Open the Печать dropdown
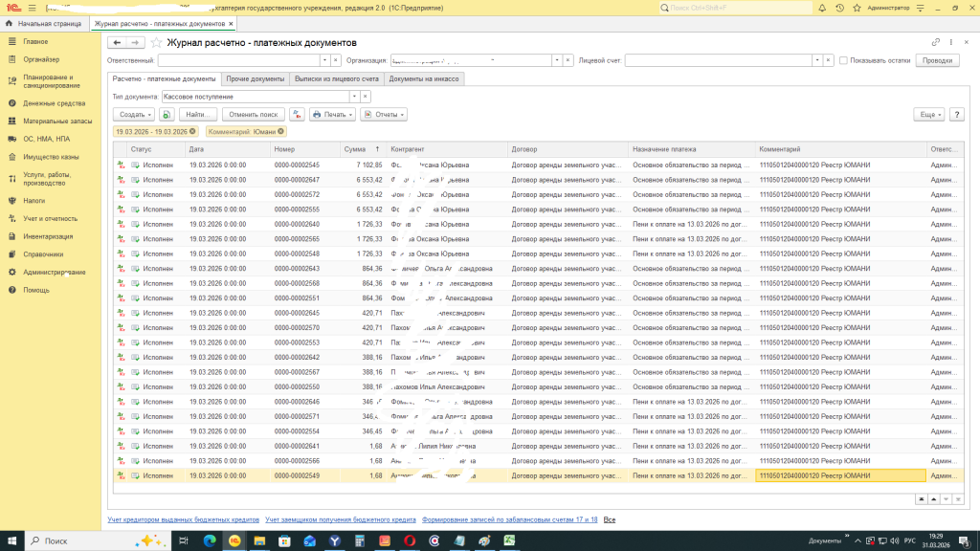 pyautogui.click(x=332, y=115)
